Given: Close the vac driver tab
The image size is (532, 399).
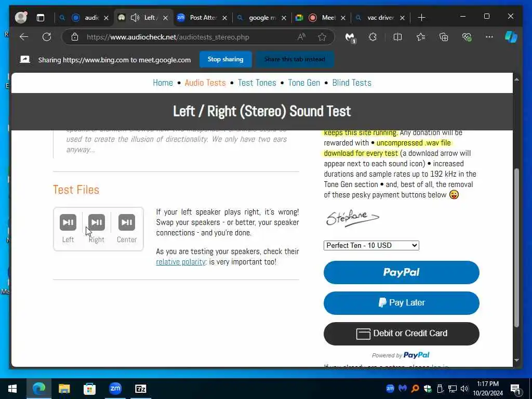Looking at the screenshot, I should coord(402,18).
